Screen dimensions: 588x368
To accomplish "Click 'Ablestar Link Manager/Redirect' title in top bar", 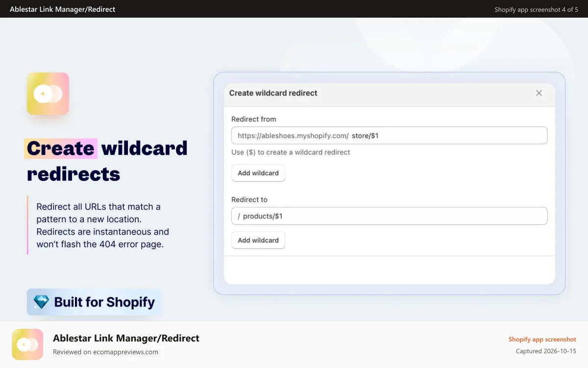I will tap(63, 9).
